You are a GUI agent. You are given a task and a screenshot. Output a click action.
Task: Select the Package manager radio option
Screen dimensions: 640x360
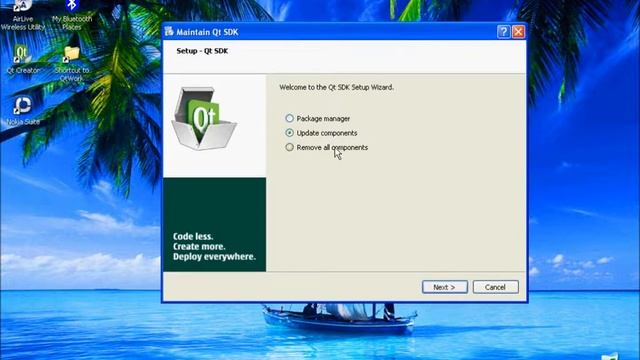click(x=289, y=118)
